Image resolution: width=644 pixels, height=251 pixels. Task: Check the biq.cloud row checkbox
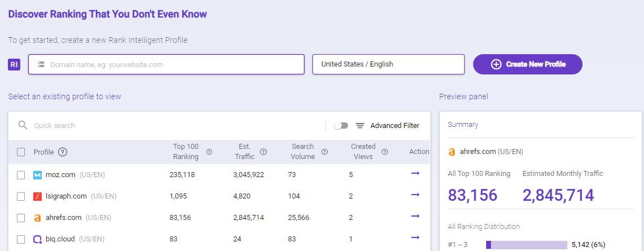(21, 239)
